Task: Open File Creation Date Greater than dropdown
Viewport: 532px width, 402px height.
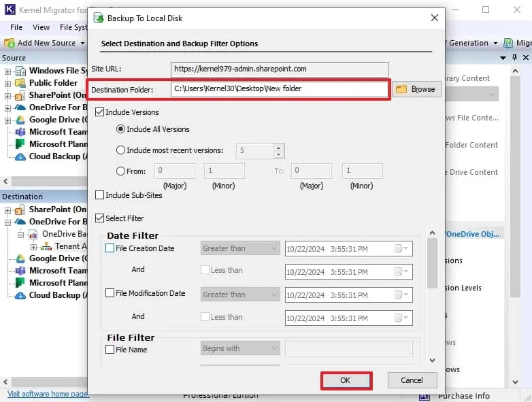Action: pos(240,248)
